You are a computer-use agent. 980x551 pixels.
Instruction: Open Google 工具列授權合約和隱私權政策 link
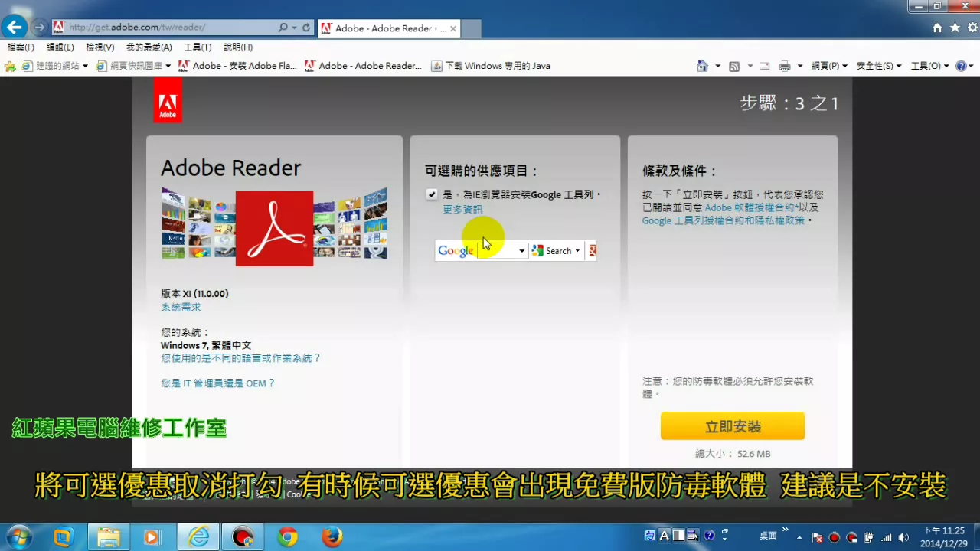724,220
